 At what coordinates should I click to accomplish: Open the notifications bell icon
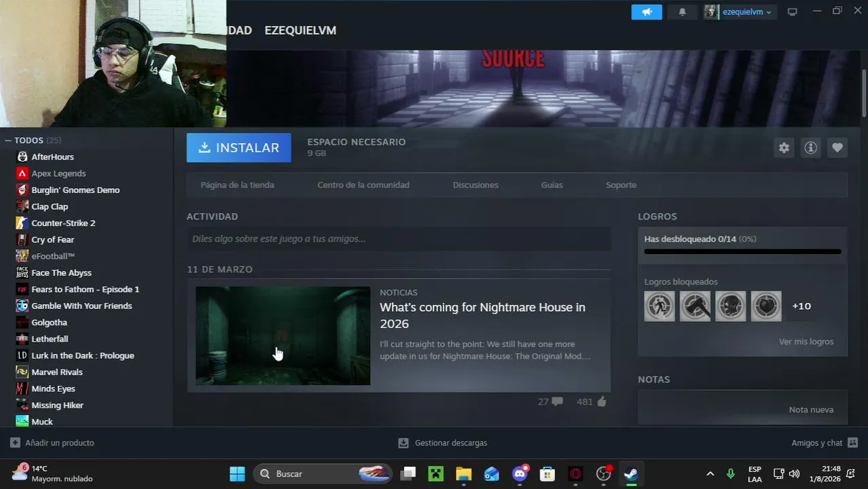tap(683, 12)
